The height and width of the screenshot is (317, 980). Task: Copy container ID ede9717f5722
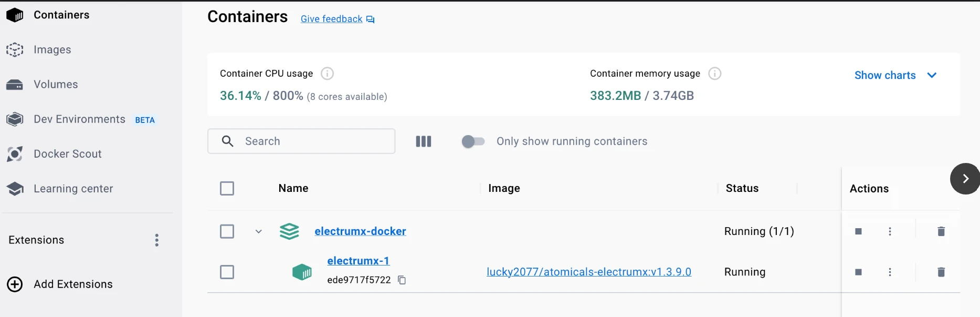pos(402,280)
